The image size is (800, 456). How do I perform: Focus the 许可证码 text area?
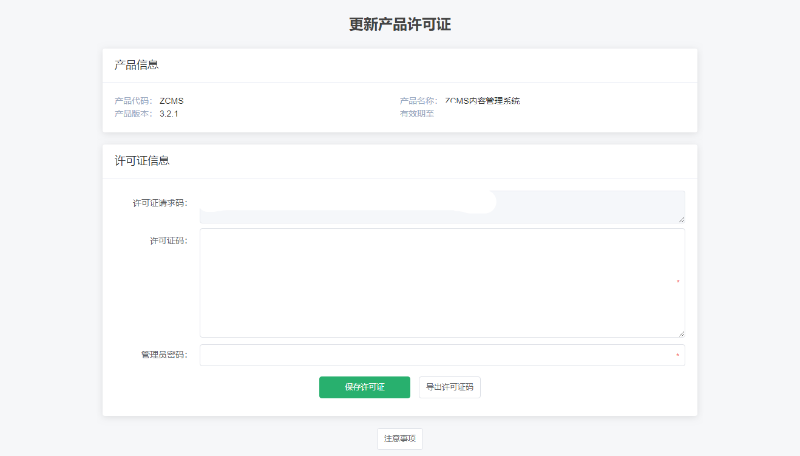click(442, 283)
